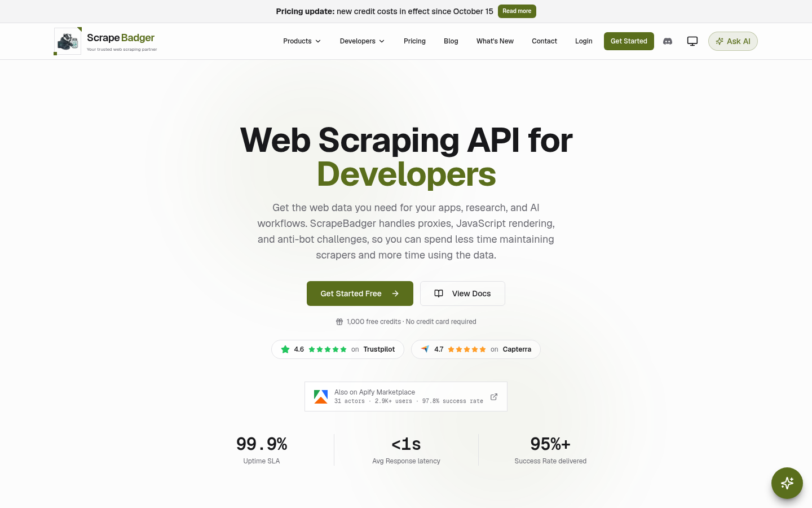Click the arrow on Get Started Free
The image size is (812, 508).
point(395,294)
